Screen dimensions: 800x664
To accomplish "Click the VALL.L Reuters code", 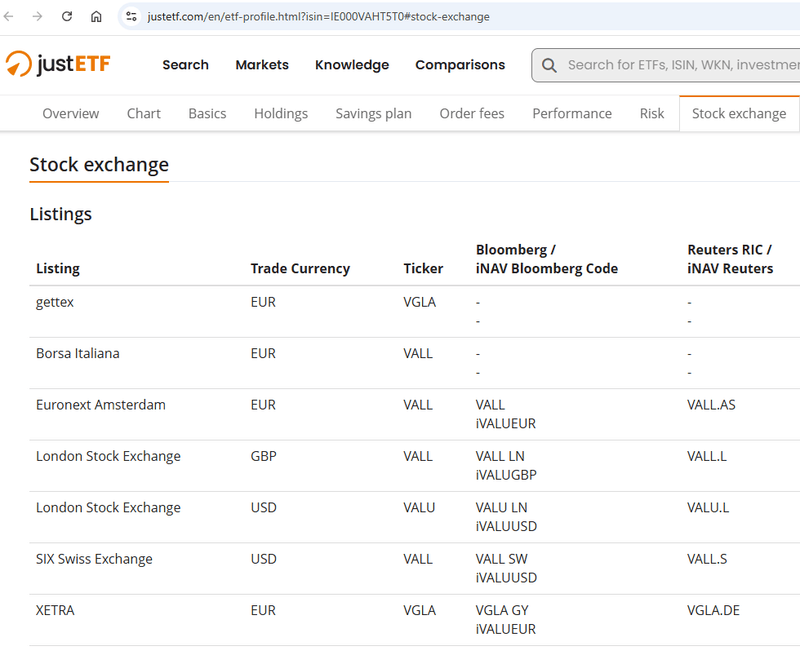I will click(x=707, y=456).
